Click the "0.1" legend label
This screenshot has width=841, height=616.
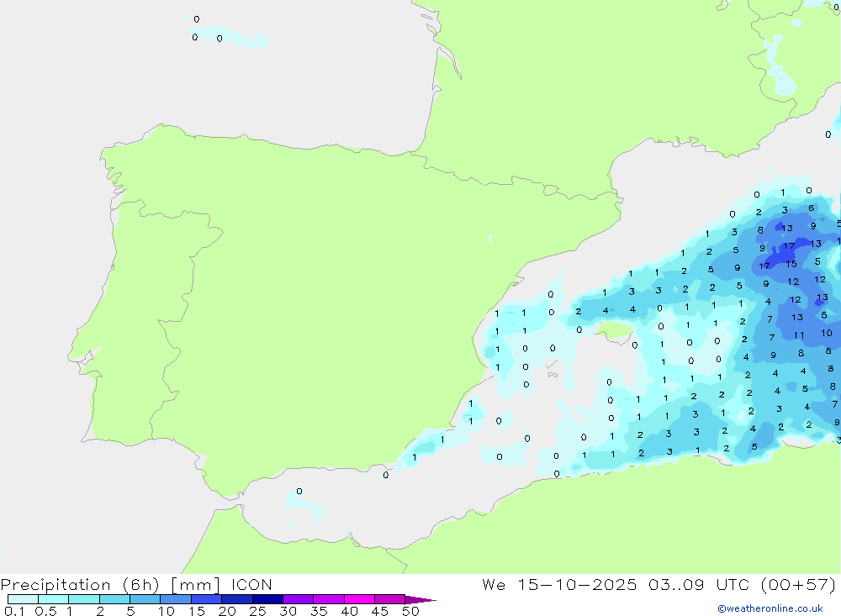pyautogui.click(x=14, y=611)
